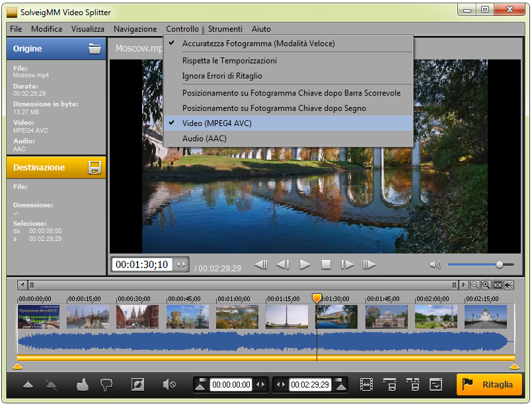Click the Origine panel header
This screenshot has height=406, width=532.
56,49
